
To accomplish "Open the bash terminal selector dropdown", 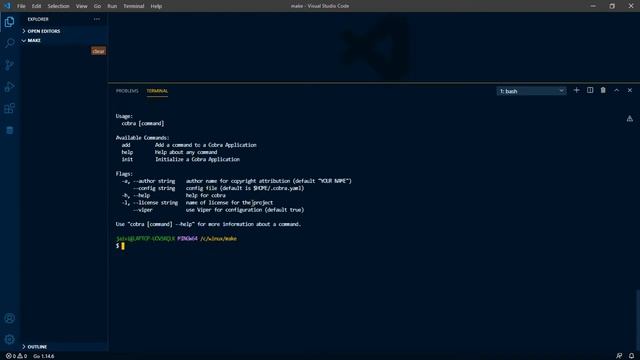I will 531,91.
